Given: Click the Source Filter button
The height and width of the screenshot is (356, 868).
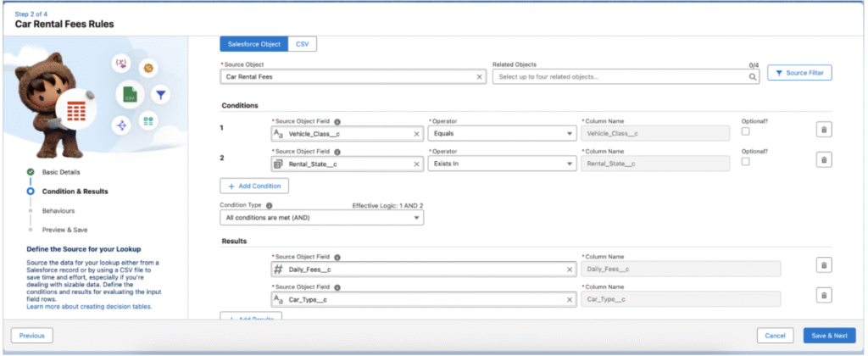Looking at the screenshot, I should 799,73.
